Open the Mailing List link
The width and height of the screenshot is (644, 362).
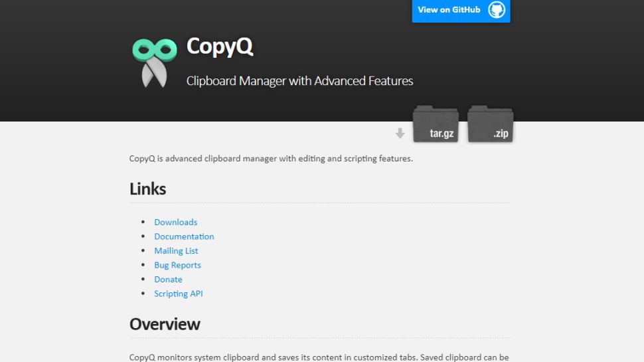click(x=176, y=250)
